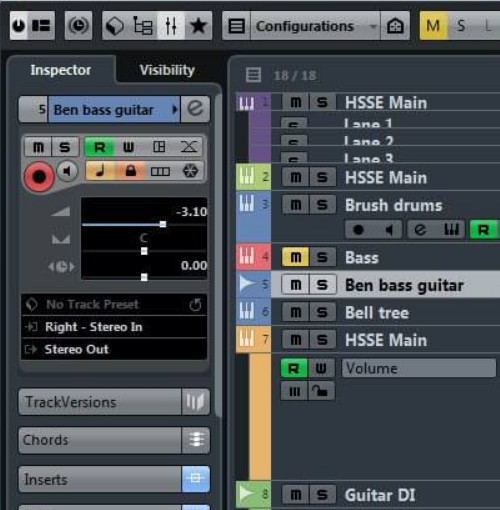Screen dimensions: 500x510
Task: Solo track 2 HSSE Main
Action: pos(322,177)
